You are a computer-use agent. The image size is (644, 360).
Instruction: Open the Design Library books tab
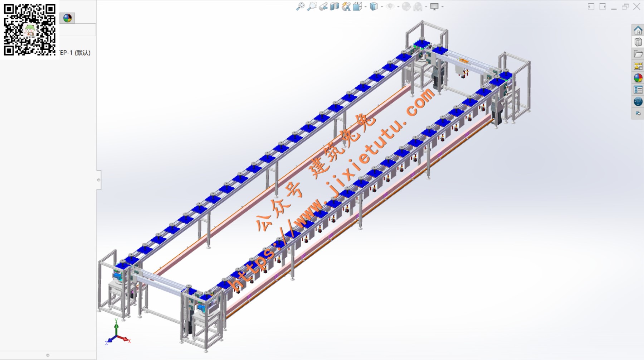(x=638, y=42)
